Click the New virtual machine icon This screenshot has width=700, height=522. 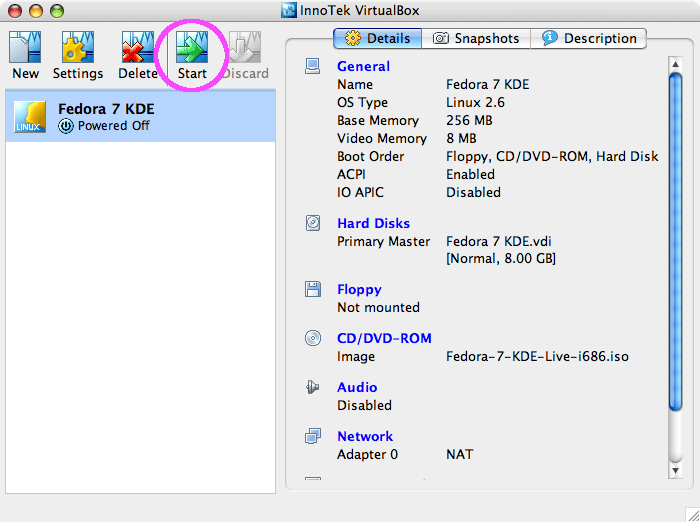tap(25, 48)
